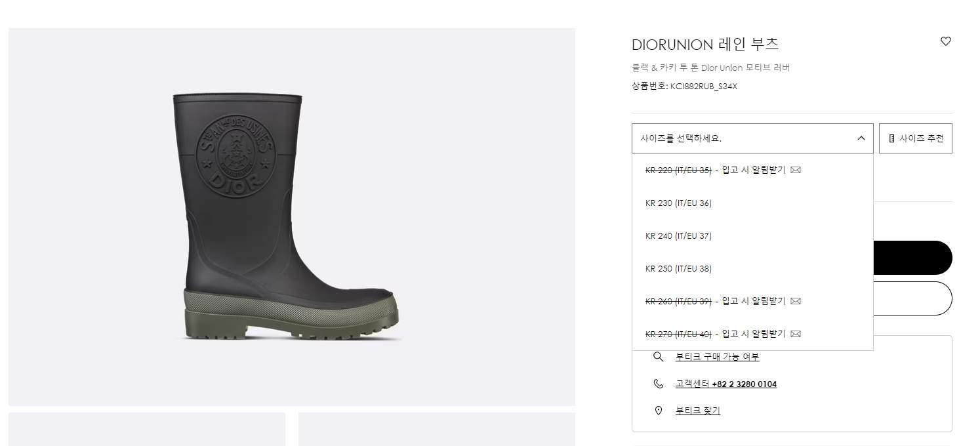This screenshot has height=446, width=980.
Task: Select size KR 230 (IT/EU 36)
Action: [752, 203]
